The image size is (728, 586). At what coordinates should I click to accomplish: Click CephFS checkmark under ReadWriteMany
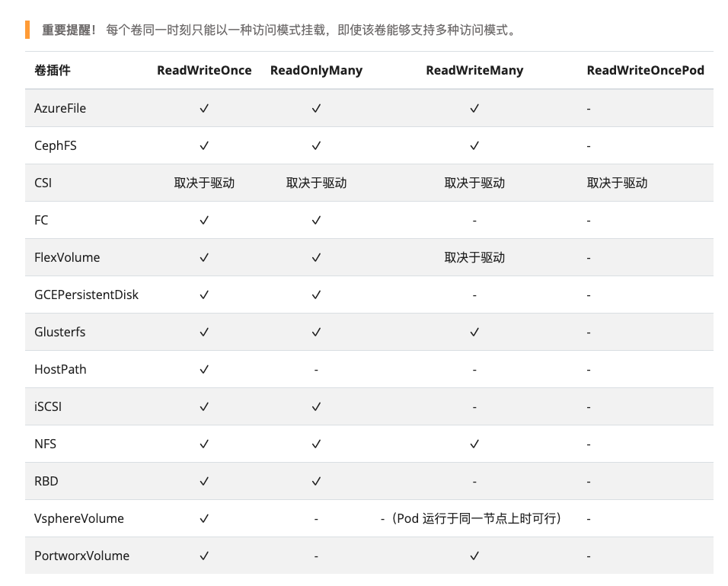tap(474, 146)
